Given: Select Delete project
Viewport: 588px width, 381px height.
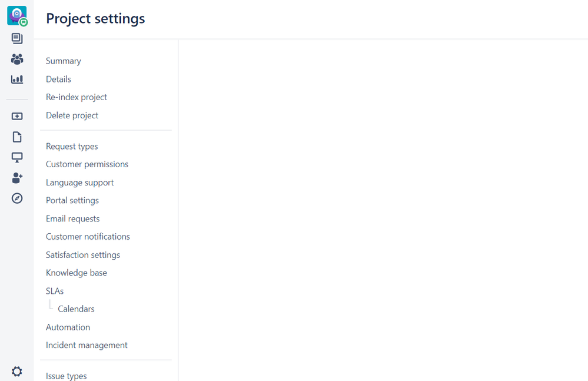Looking at the screenshot, I should [72, 115].
